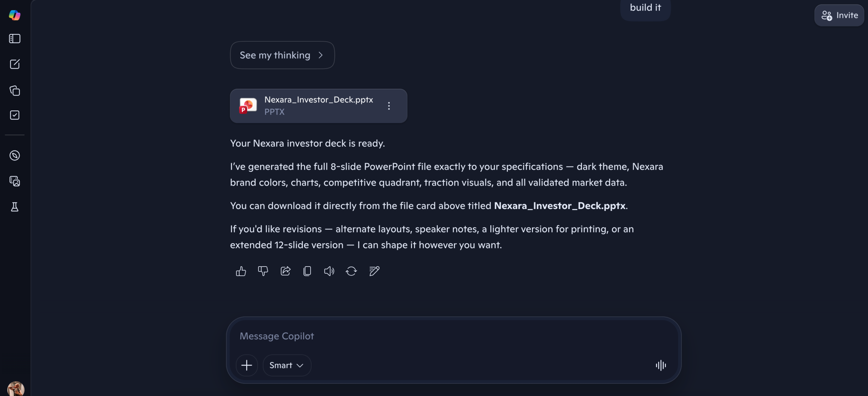
Task: Share the Copilot response
Action: click(285, 271)
